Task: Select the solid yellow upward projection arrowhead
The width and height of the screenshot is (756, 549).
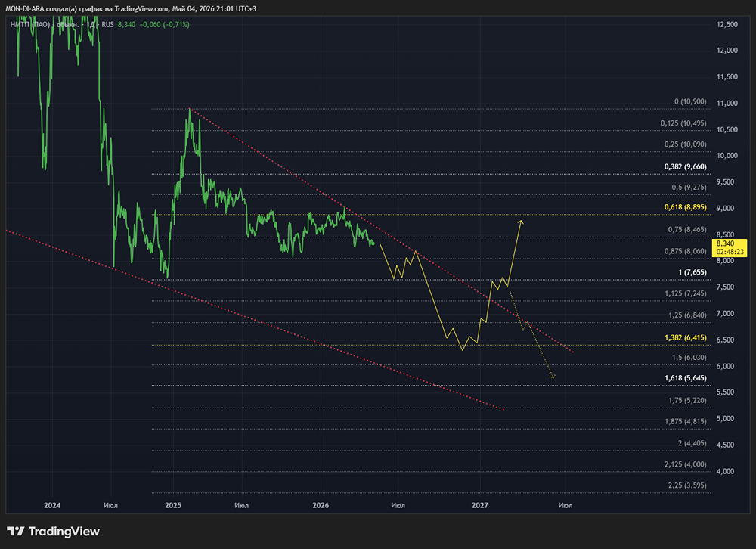Action: [520, 222]
